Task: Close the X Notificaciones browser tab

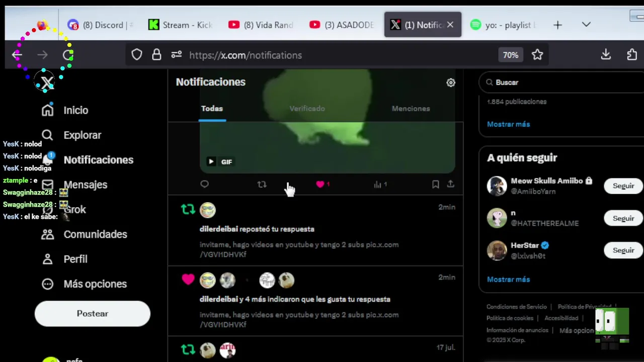Action: [x=450, y=25]
